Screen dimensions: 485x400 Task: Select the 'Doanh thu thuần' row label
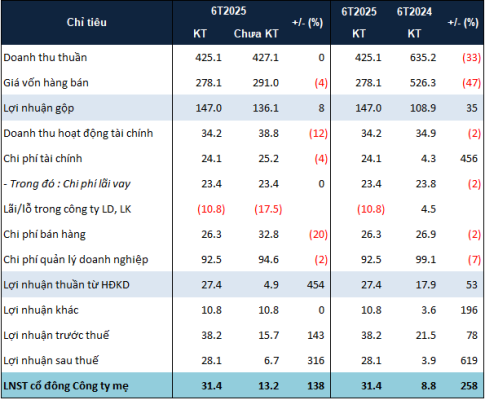click(x=45, y=57)
